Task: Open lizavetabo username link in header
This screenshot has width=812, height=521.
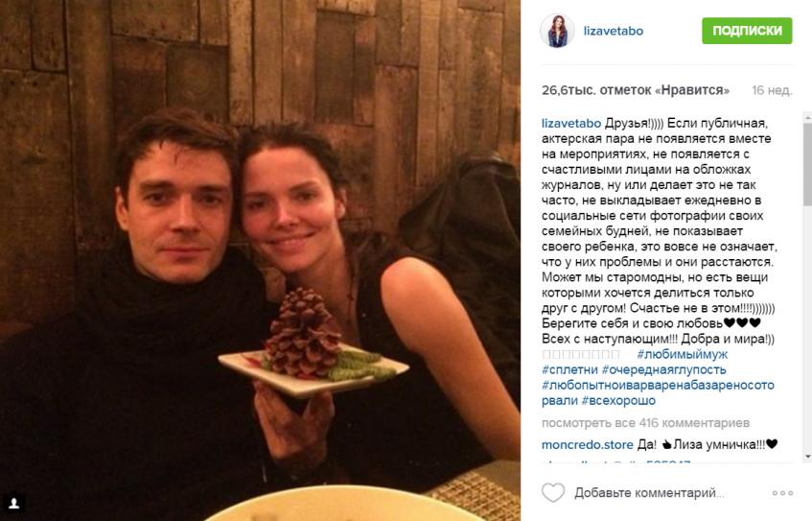Action: [x=614, y=31]
